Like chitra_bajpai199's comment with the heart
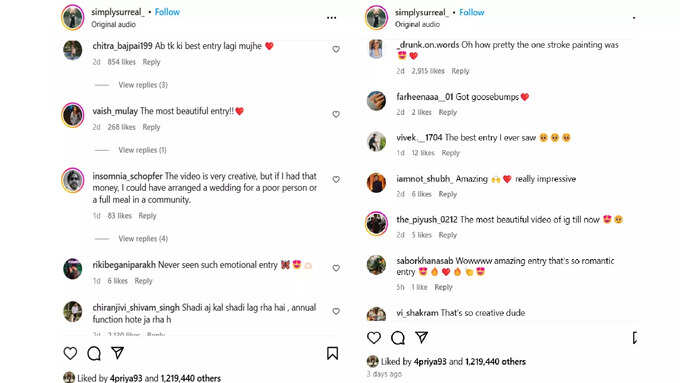The height and width of the screenshot is (383, 680). (336, 49)
